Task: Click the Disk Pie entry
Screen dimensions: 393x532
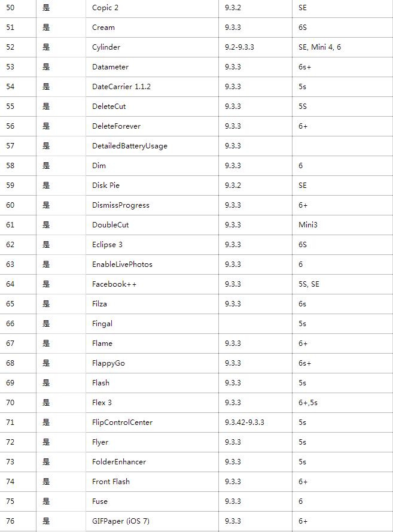Action: point(106,186)
